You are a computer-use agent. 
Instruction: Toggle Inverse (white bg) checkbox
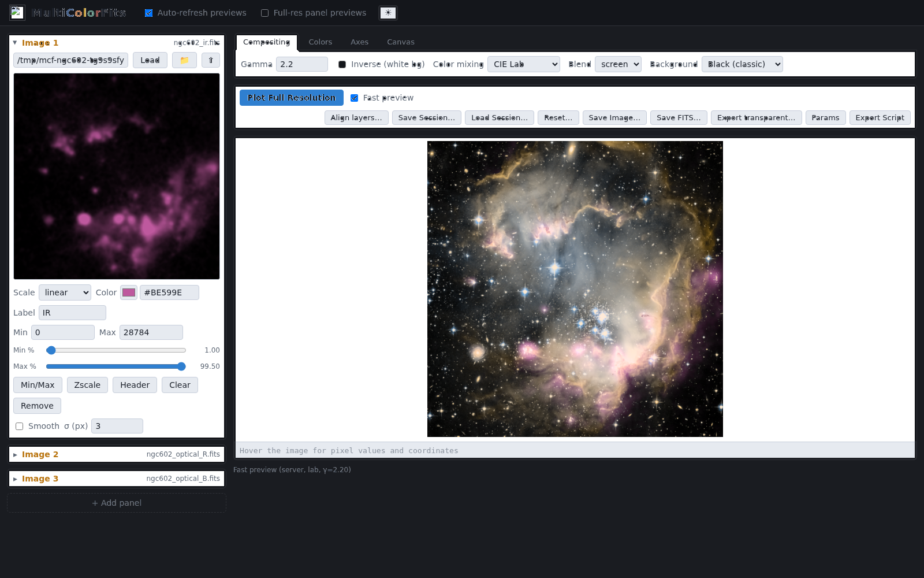(x=342, y=64)
